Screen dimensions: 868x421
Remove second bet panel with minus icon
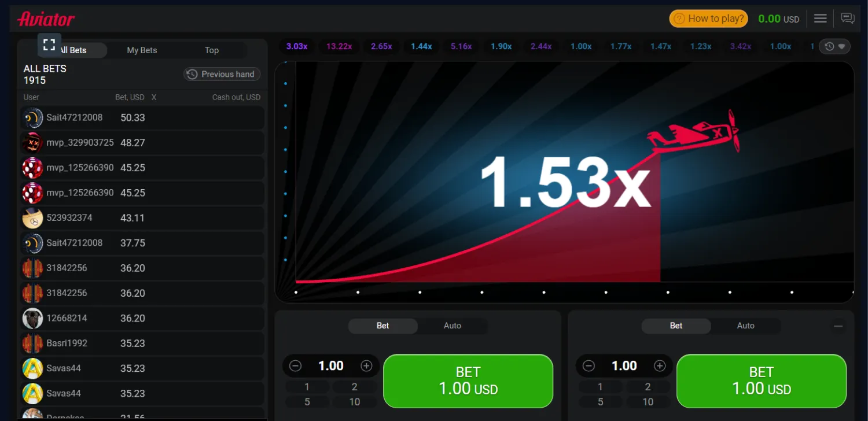click(838, 326)
